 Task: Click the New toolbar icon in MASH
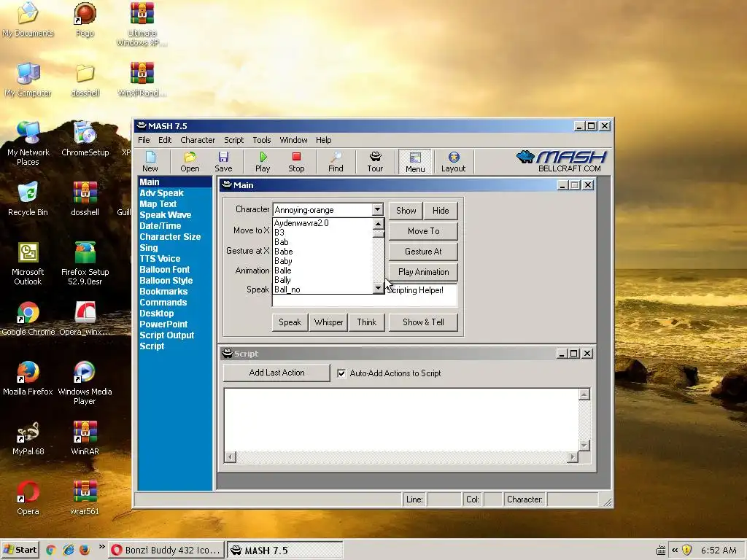150,161
